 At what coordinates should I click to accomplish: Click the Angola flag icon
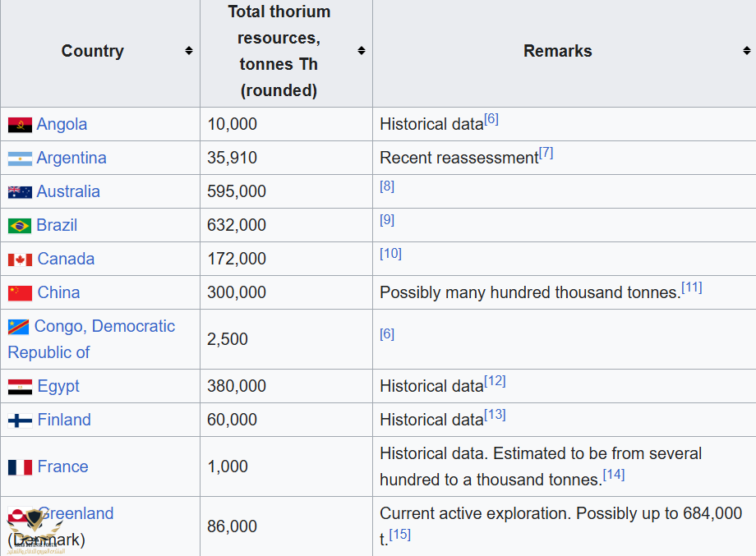click(20, 125)
